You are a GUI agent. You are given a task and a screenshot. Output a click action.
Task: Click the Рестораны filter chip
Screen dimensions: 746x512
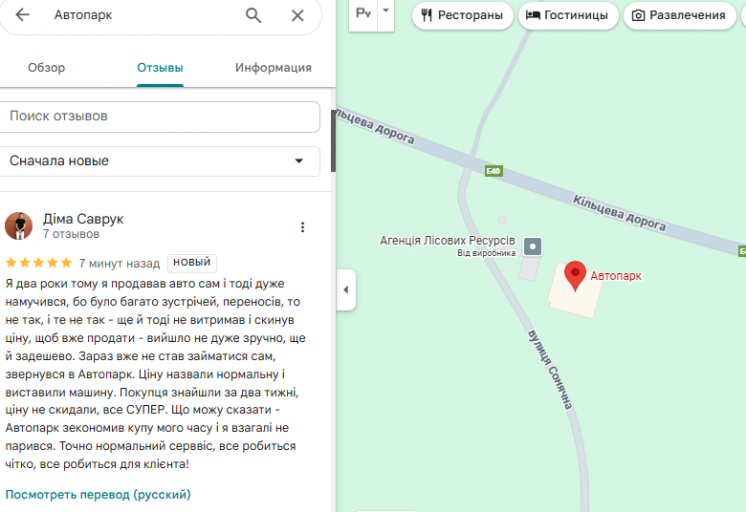[x=462, y=15]
